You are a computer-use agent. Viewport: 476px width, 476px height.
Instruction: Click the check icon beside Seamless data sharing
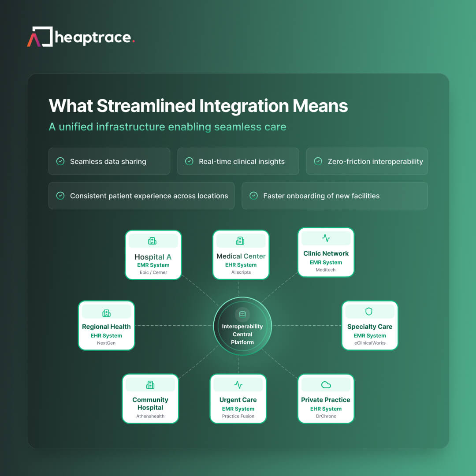coord(60,161)
